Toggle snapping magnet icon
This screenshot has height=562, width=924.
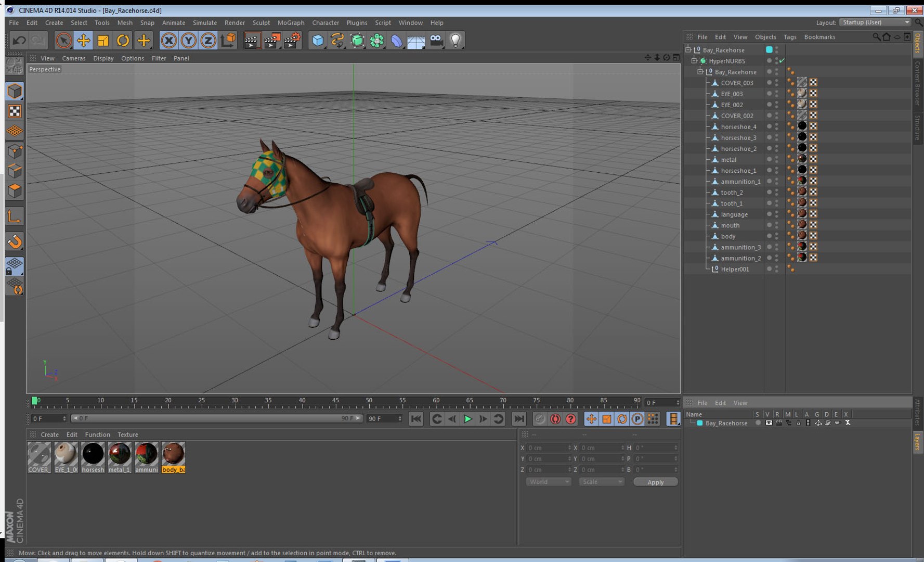click(15, 241)
